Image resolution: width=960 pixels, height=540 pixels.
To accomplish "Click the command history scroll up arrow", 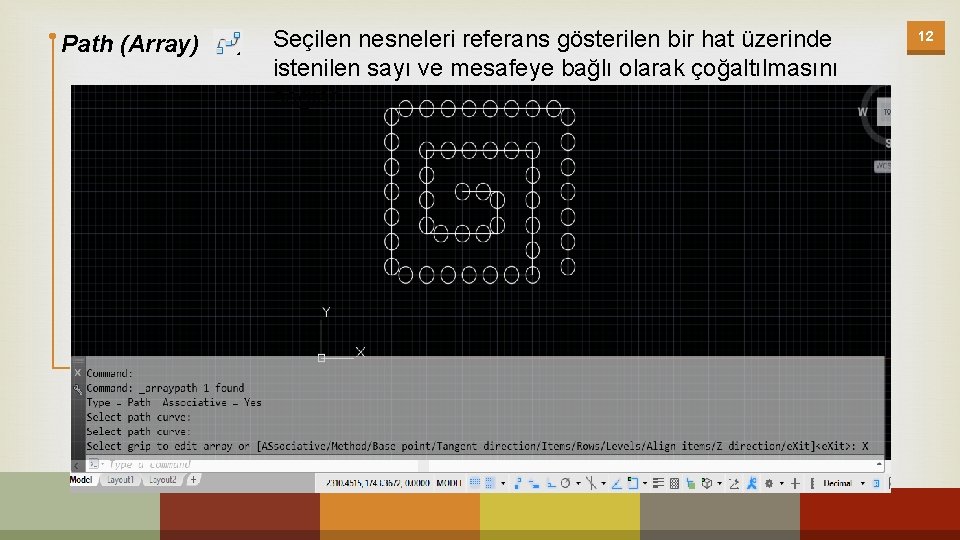I will click(x=879, y=465).
